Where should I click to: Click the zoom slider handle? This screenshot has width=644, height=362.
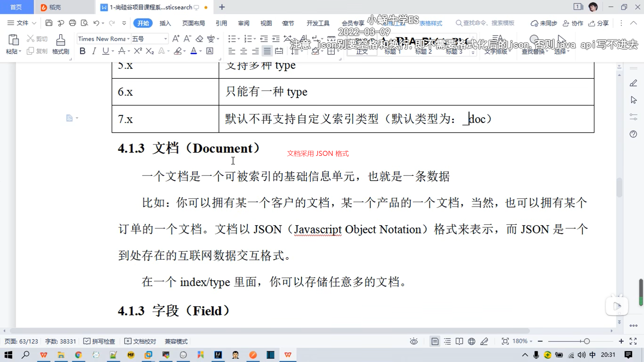pyautogui.click(x=587, y=341)
